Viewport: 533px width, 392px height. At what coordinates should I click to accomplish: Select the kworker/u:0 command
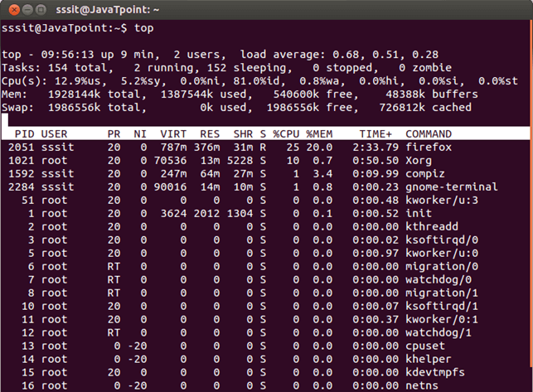pyautogui.click(x=442, y=254)
